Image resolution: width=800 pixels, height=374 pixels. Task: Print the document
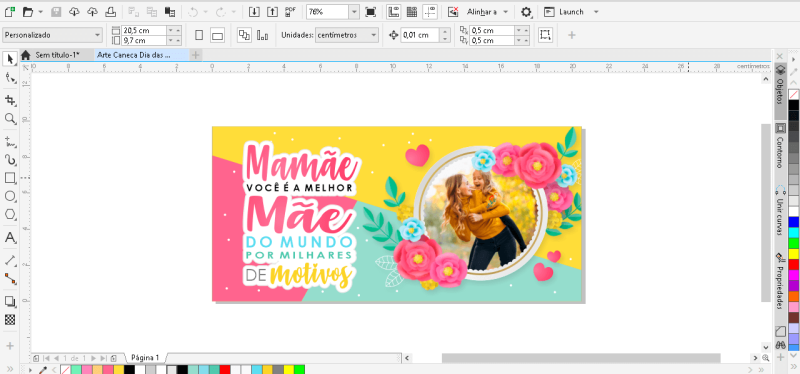click(110, 11)
